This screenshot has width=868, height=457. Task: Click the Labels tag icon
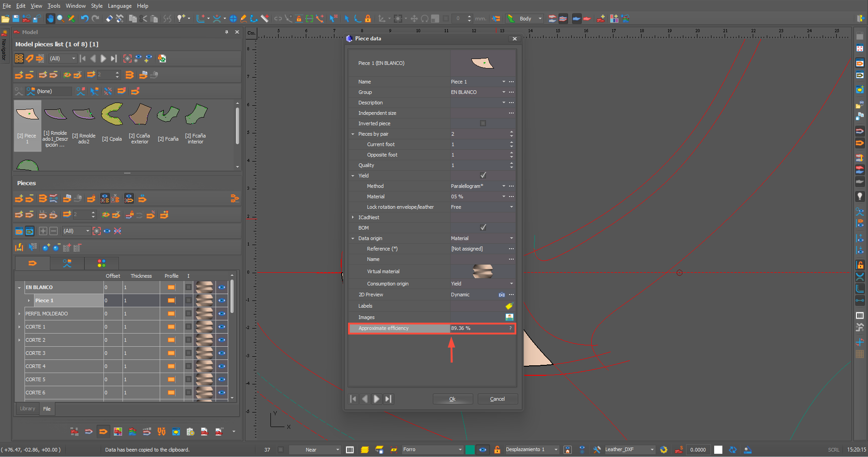click(x=509, y=306)
